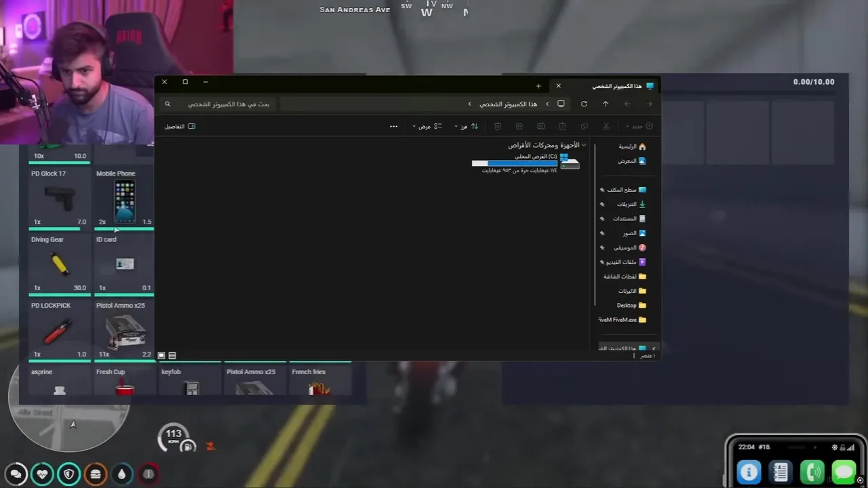Click the C: drive storage usage bar
This screenshot has height=488, width=868.
click(x=514, y=163)
